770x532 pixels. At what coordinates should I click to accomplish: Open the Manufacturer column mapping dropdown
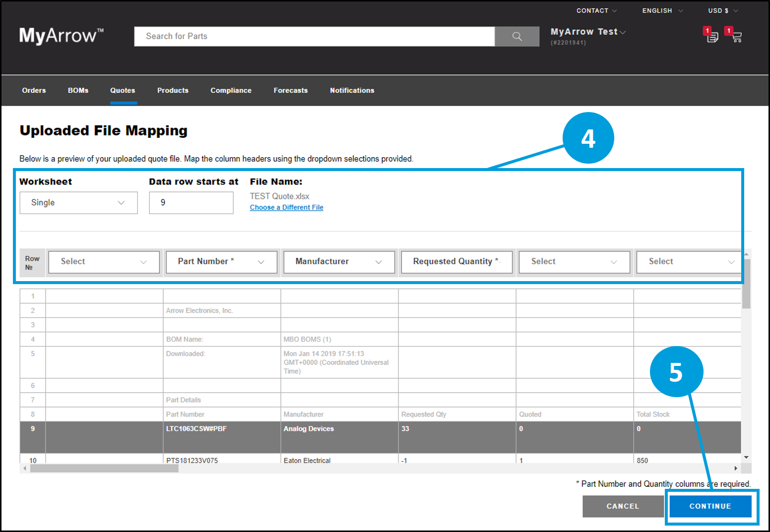pos(339,262)
